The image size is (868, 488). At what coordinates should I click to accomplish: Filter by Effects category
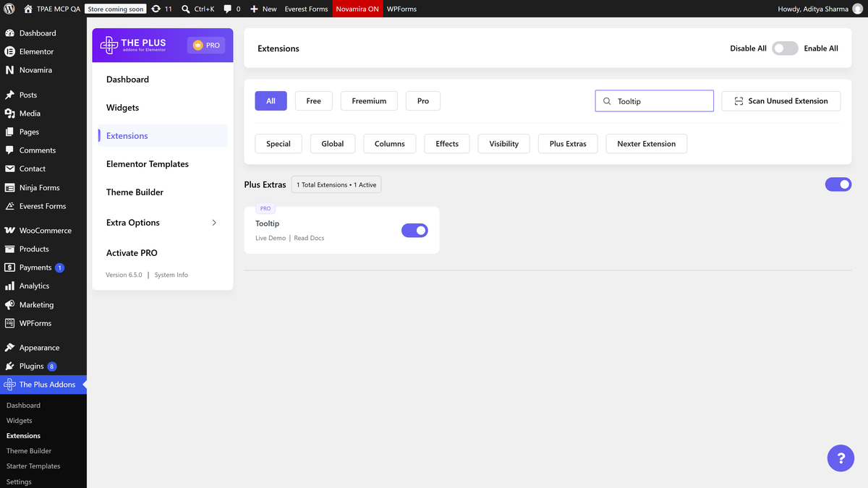[x=447, y=144]
